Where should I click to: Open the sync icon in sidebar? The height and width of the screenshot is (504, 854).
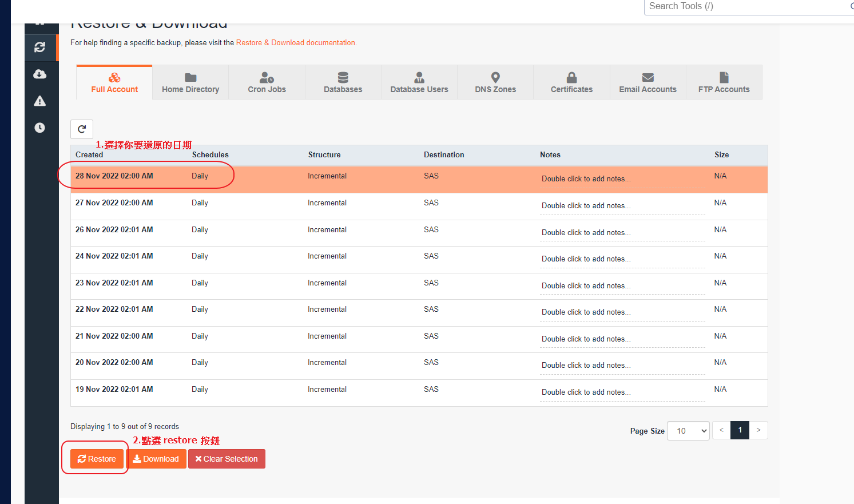(40, 47)
